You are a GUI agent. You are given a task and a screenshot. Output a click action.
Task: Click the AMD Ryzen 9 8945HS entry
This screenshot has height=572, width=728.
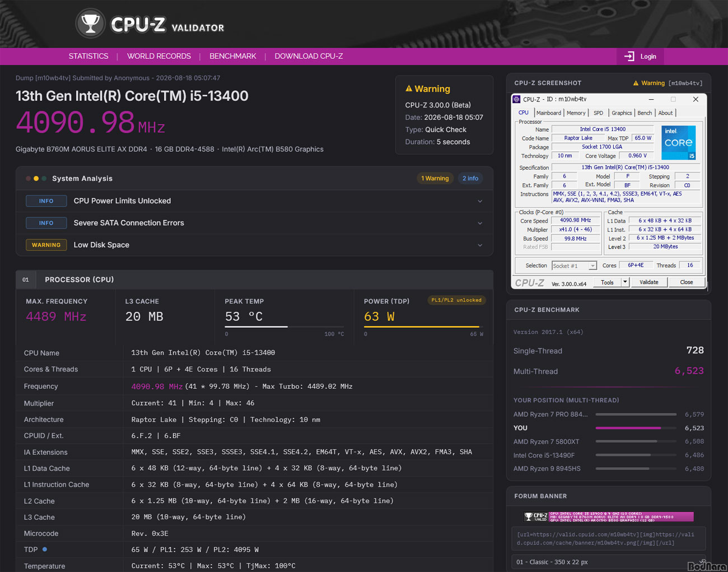coord(609,469)
